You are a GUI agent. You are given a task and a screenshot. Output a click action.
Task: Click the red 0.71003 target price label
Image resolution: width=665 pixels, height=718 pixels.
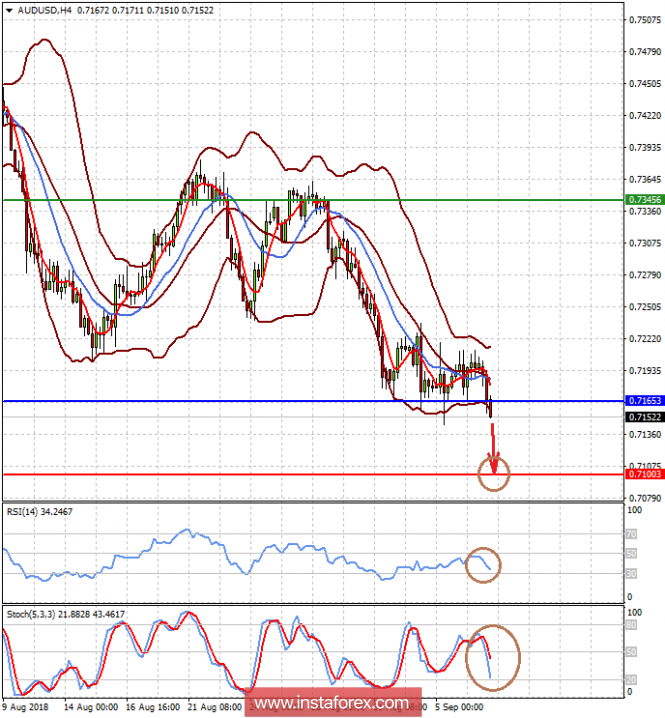coord(644,474)
